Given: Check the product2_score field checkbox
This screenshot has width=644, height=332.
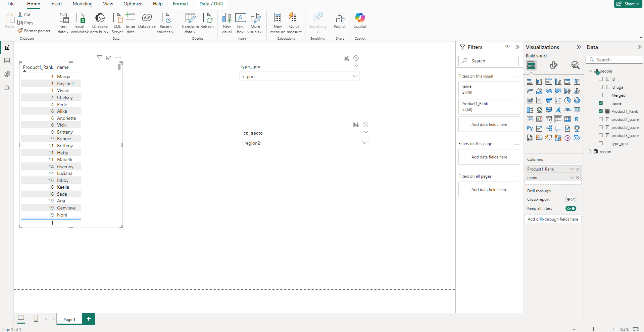Looking at the screenshot, I should point(601,128).
